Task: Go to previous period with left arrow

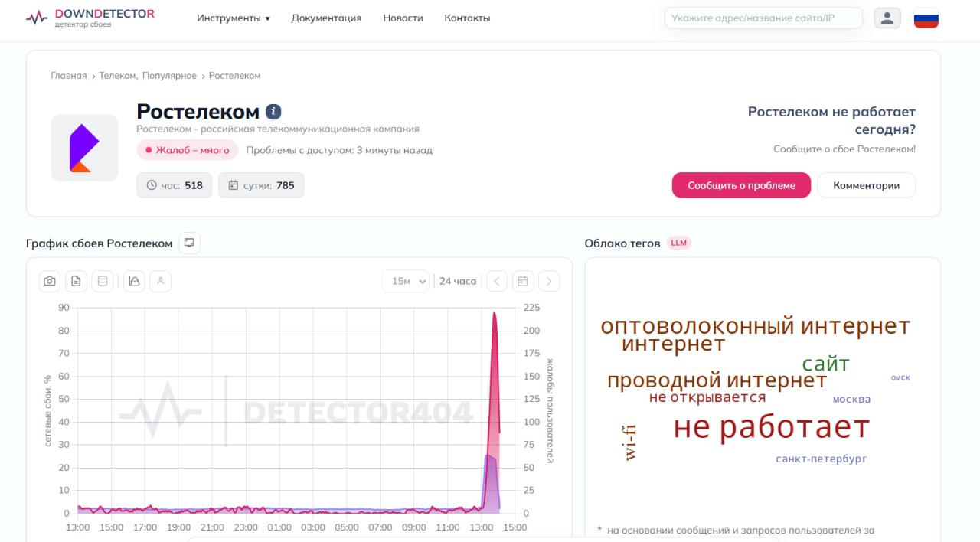Action: click(497, 282)
